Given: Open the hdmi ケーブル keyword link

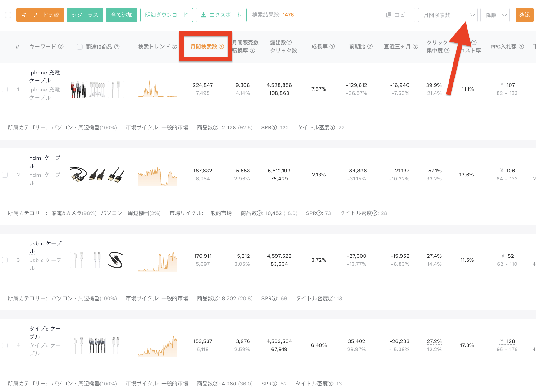Looking at the screenshot, I should 45,162.
